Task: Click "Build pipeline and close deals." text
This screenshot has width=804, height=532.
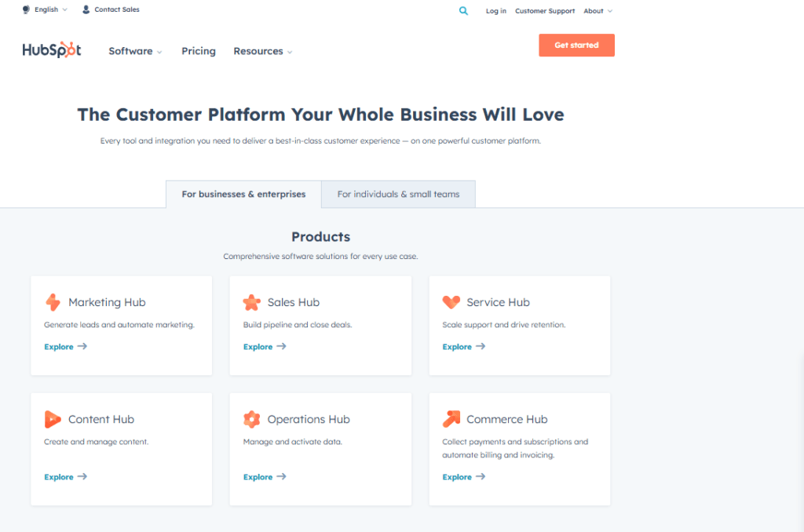Action: click(298, 325)
